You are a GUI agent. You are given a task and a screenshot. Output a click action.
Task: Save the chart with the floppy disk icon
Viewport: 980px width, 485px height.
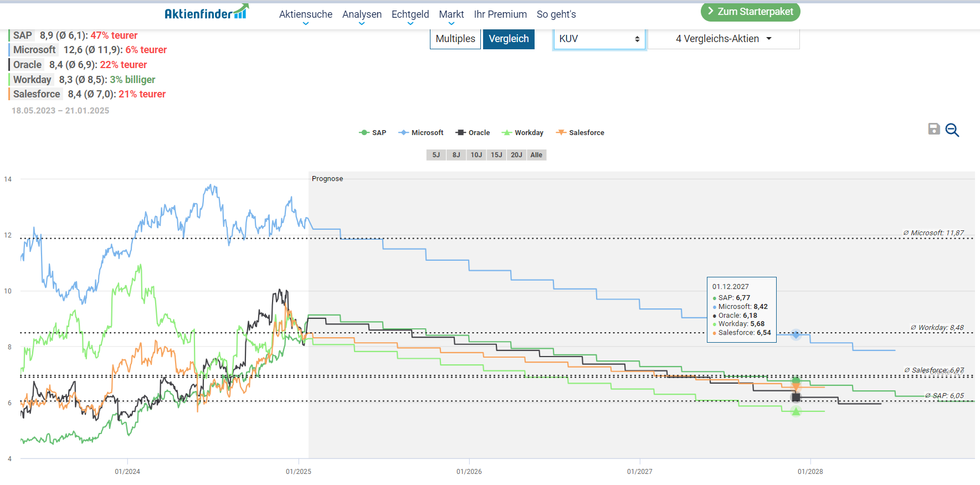coord(934,129)
